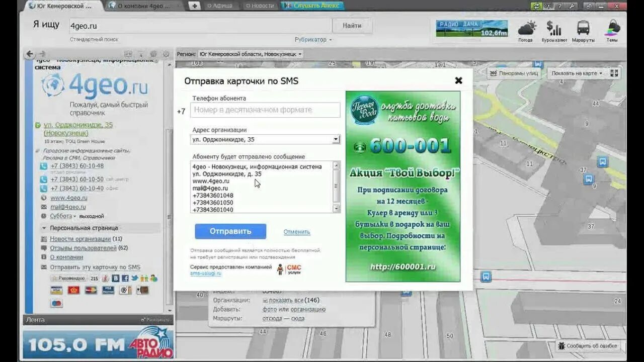Click the VKontakte share icon
The image size is (644, 362).
click(x=115, y=278)
